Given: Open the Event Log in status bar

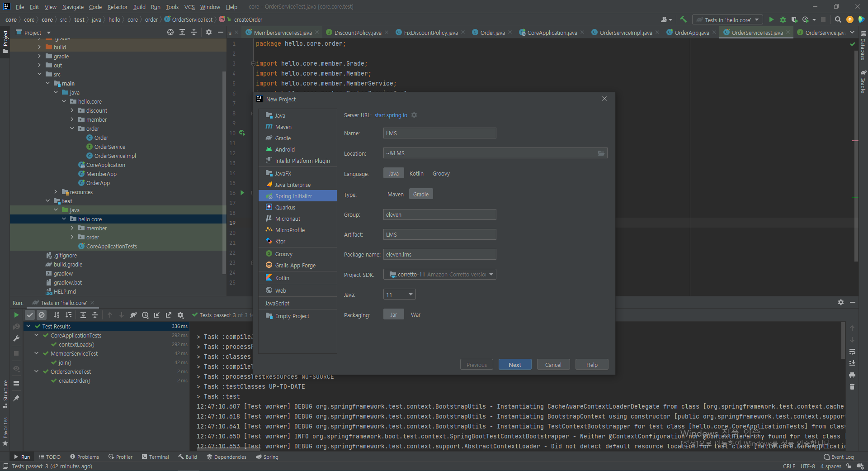Looking at the screenshot, I should [839, 457].
